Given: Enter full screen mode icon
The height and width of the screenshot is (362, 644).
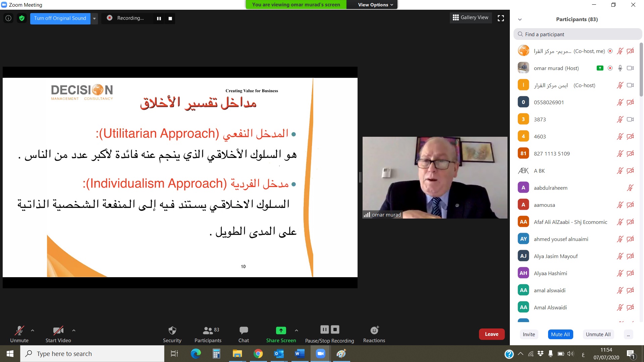Looking at the screenshot, I should [501, 18].
